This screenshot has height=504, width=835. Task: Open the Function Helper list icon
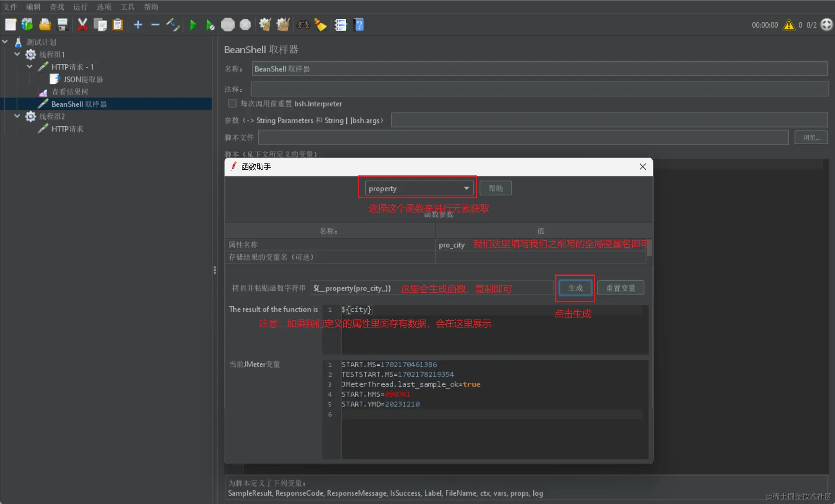tap(341, 25)
